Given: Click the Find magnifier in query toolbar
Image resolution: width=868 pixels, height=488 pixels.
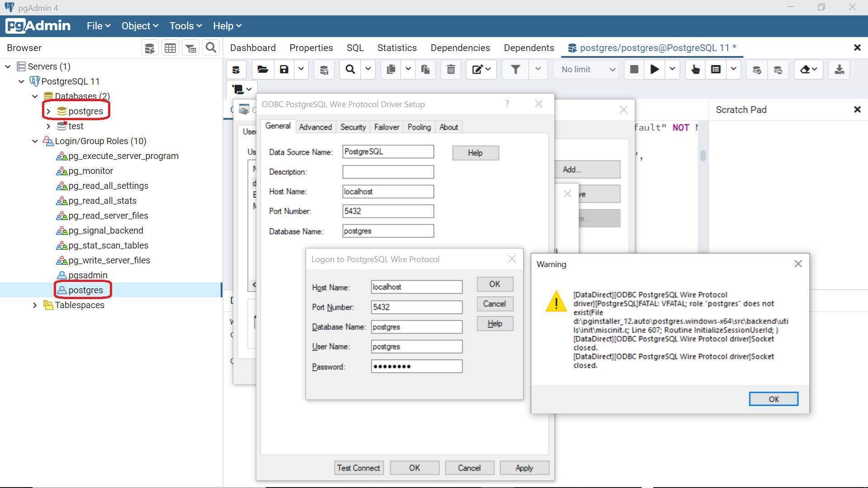Looking at the screenshot, I should point(350,70).
